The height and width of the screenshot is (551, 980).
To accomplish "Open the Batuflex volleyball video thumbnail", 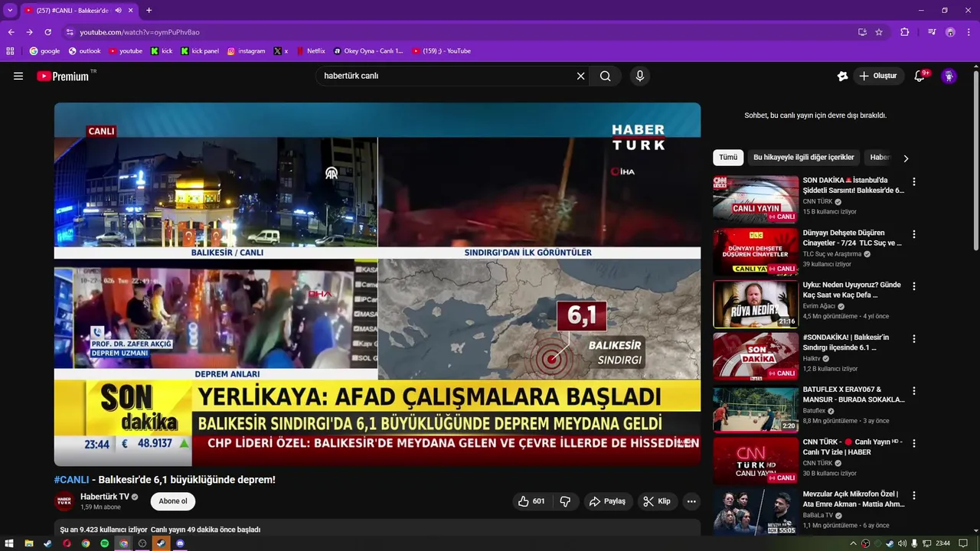I will [756, 409].
